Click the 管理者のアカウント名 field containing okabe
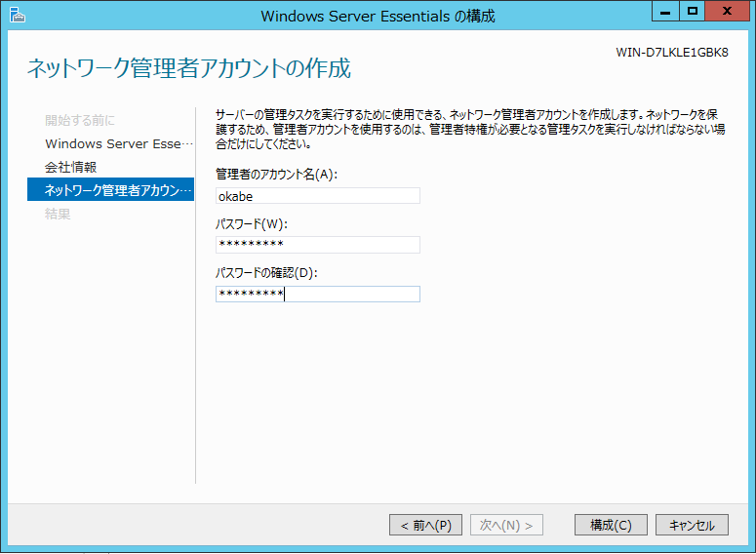 [x=318, y=196]
